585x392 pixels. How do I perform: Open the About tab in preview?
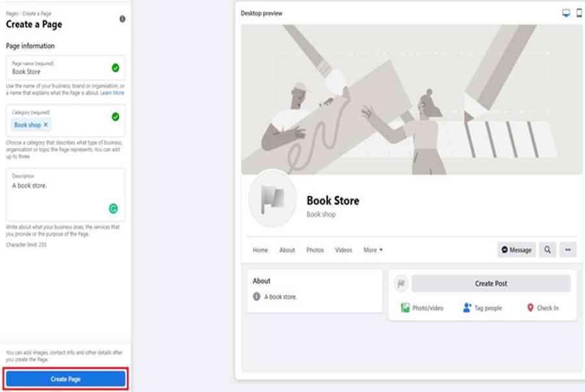click(x=287, y=250)
